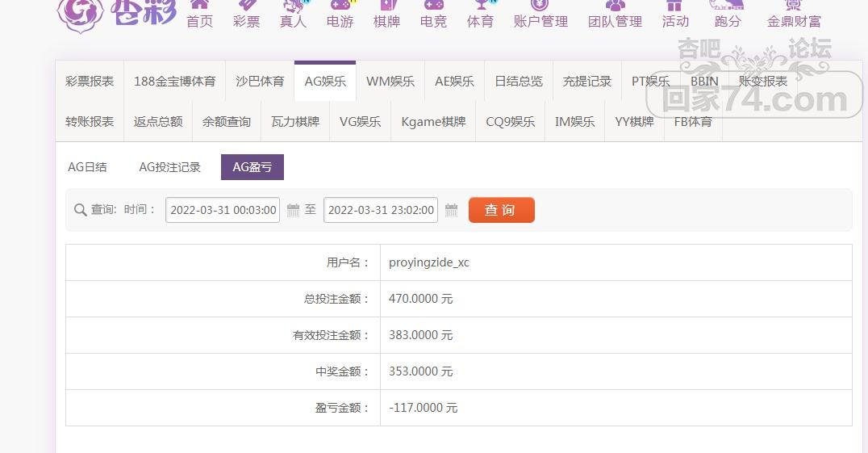
Task: Open the 活动 navigation menu item
Action: point(675,21)
